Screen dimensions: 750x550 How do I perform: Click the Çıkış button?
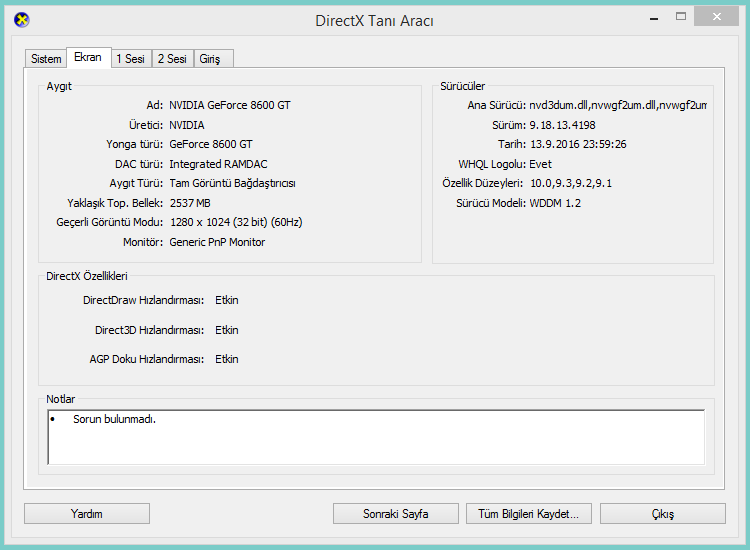662,514
